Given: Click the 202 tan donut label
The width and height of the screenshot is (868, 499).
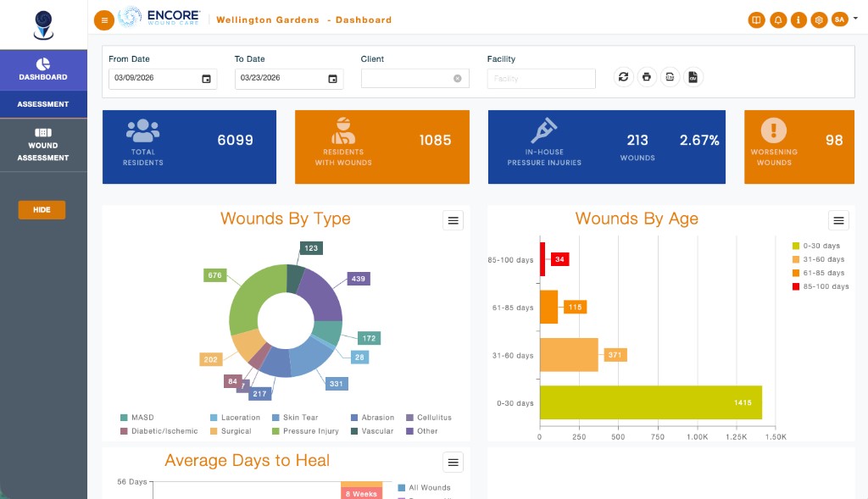Looking at the screenshot, I should pyautogui.click(x=210, y=359).
